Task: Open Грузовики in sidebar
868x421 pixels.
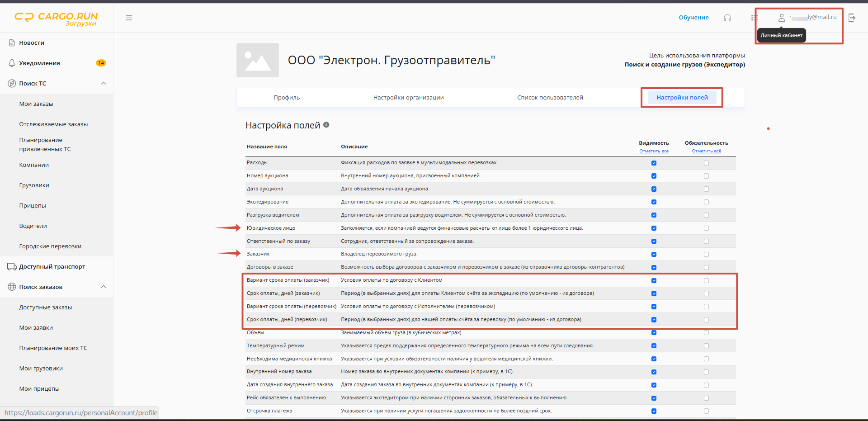Action: point(34,185)
